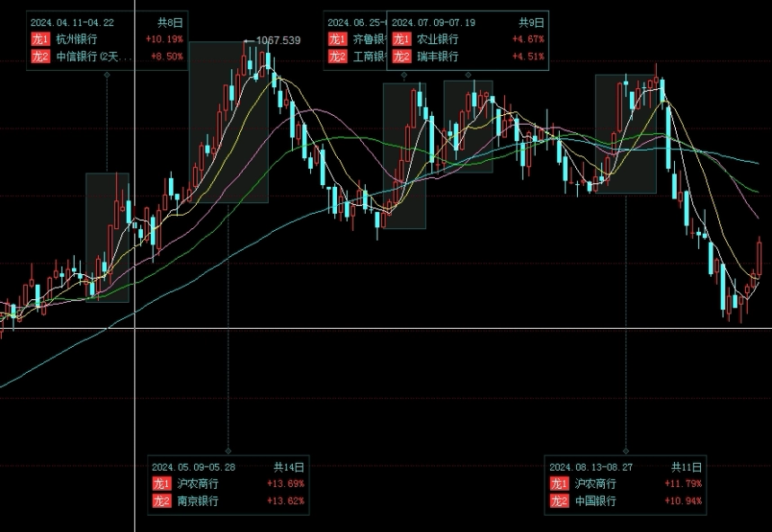This screenshot has height=532, width=772.
Task: Open the 杭州银行 stock link
Action: (76, 40)
